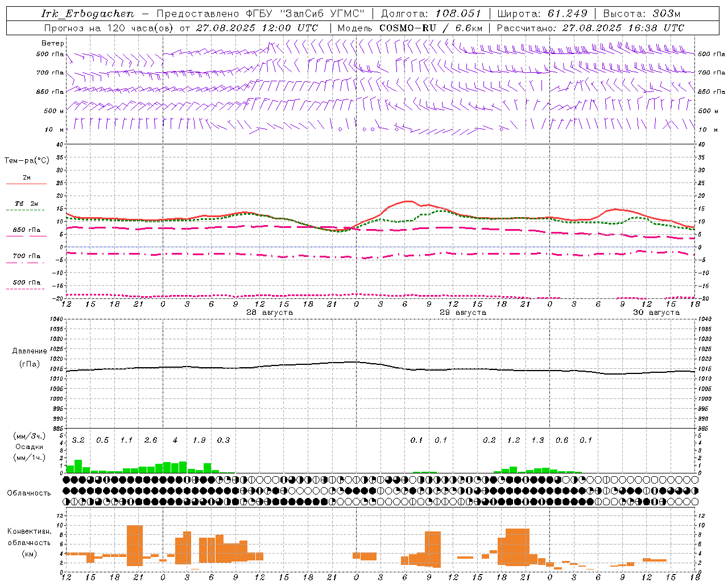Select the longitude value 108.051

pyautogui.click(x=458, y=14)
